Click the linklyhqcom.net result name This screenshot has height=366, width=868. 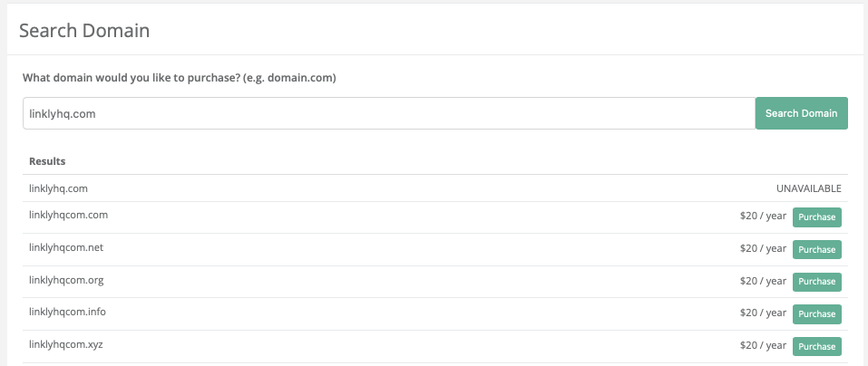67,246
